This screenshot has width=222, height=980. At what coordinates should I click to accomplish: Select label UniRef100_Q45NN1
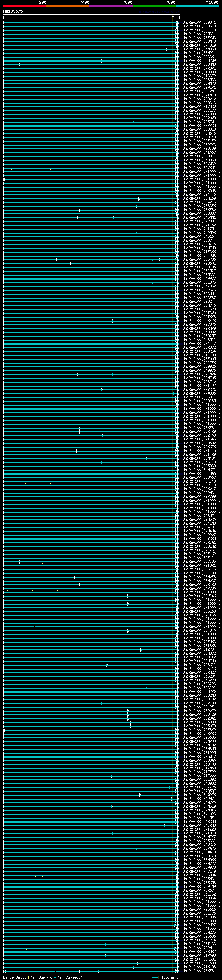(x=199, y=218)
